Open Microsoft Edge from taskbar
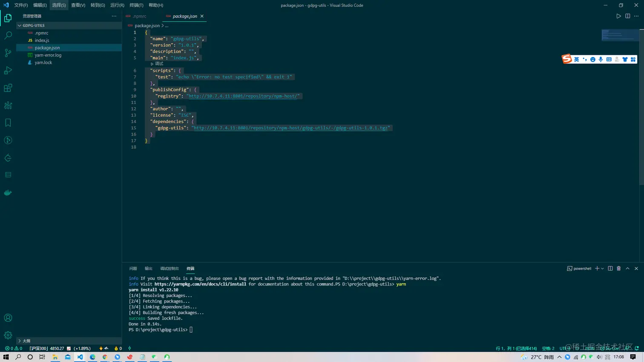This screenshot has height=362, width=644. click(92, 357)
